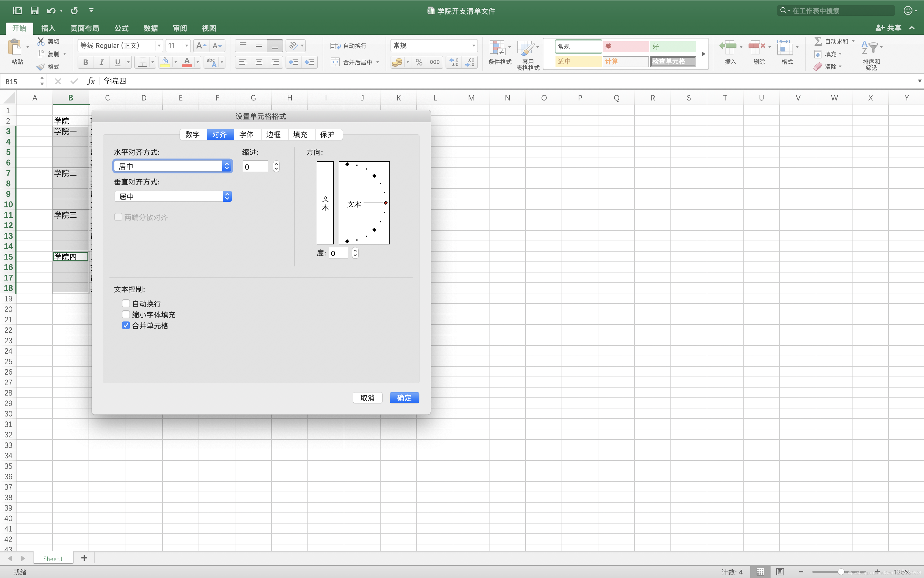
Task: Click the fx insert function icon
Action: click(91, 81)
